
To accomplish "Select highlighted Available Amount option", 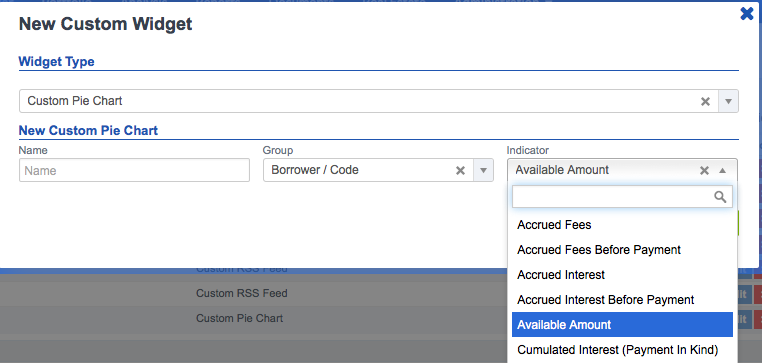I will tap(622, 325).
